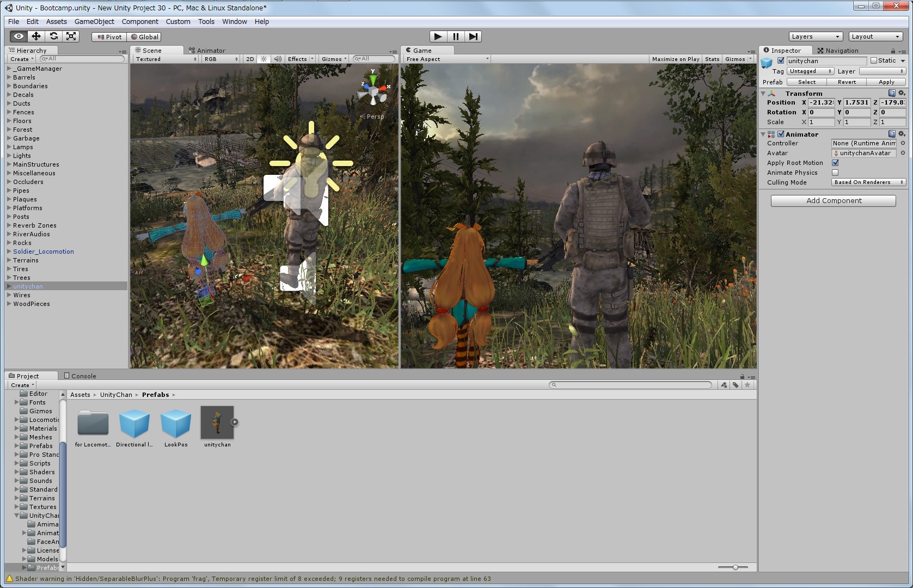Select the Rotate tool in toolbar

53,36
